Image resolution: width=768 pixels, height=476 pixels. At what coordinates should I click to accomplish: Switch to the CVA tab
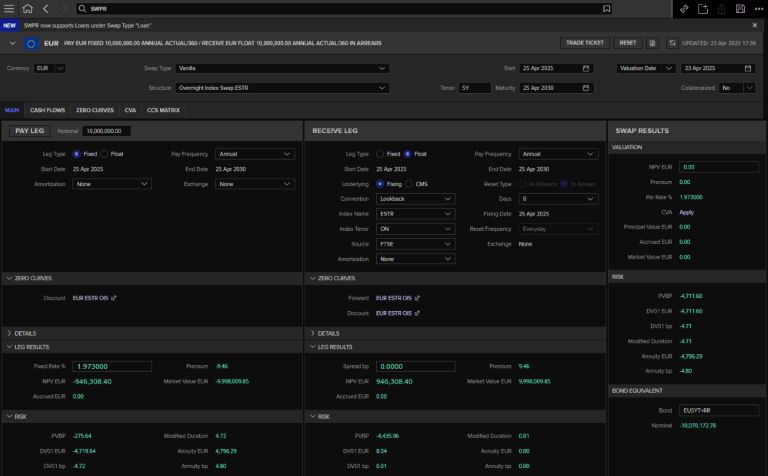click(130, 110)
